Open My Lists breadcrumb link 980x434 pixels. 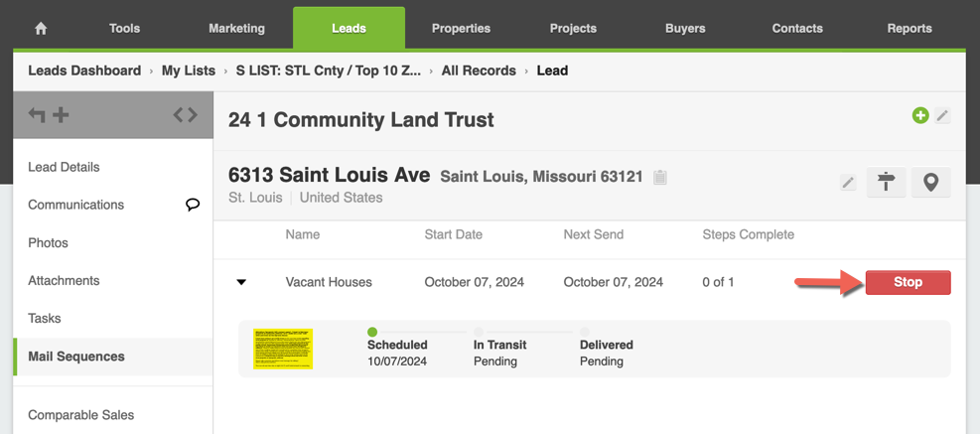[188, 71]
